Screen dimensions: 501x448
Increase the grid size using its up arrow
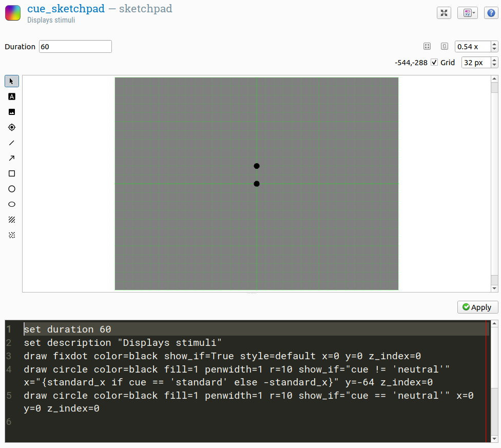click(494, 60)
